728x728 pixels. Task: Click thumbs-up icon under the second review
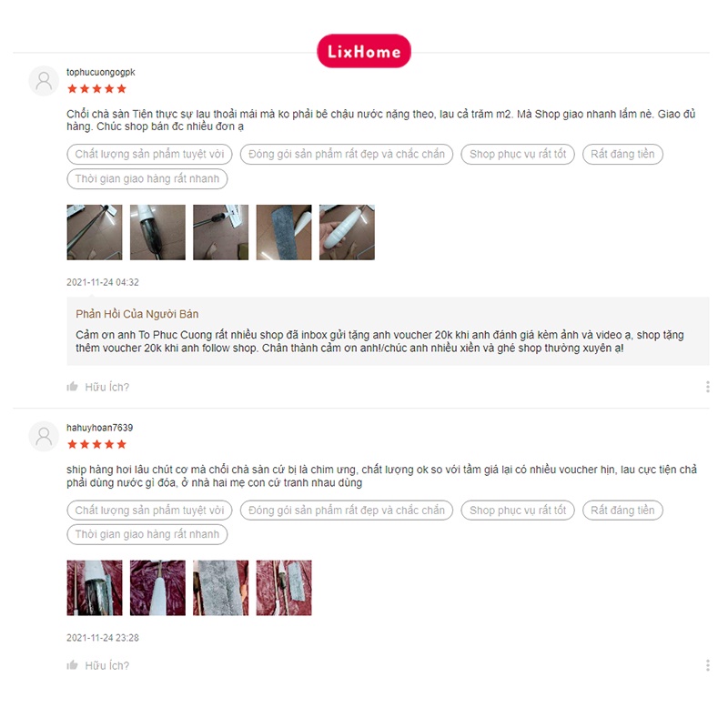coord(73,665)
